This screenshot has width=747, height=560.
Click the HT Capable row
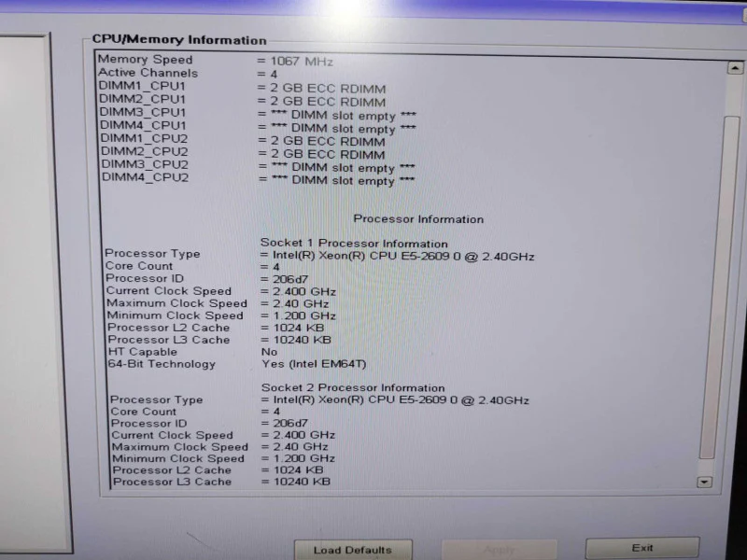[x=191, y=352]
